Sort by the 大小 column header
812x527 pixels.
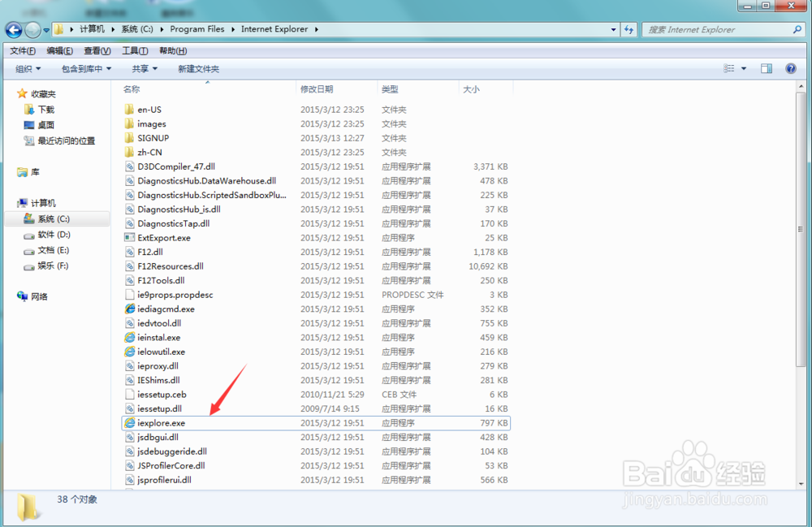(471, 89)
